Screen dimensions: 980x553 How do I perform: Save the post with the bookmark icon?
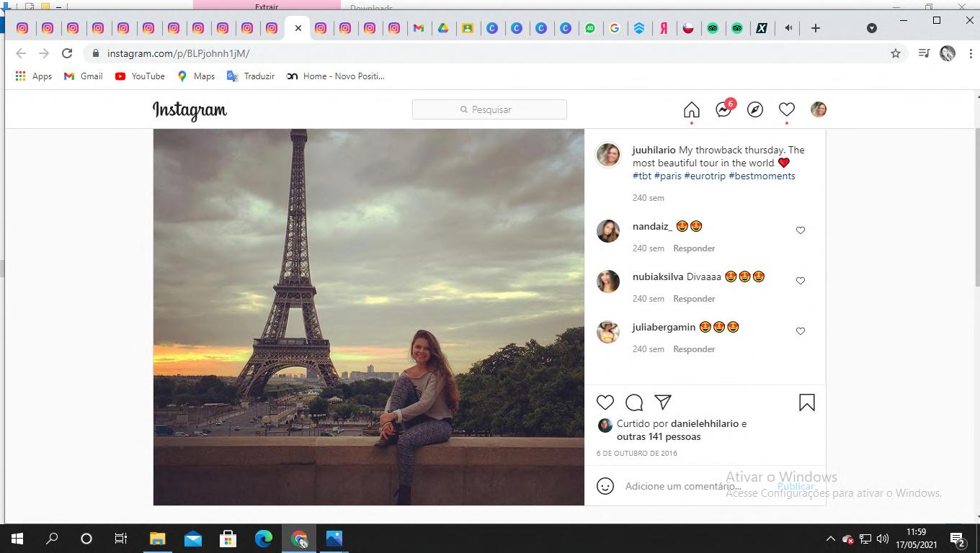tap(807, 403)
